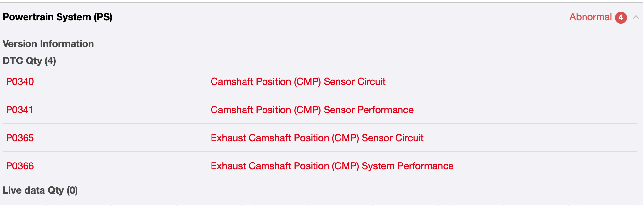The height and width of the screenshot is (206, 644).
Task: Open Version Information
Action: coord(48,44)
